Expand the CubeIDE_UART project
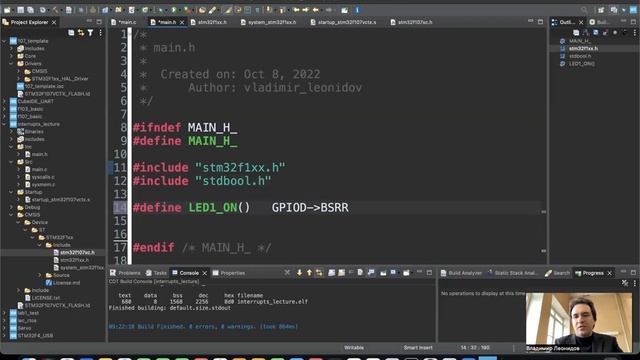The image size is (640, 360). click(x=4, y=101)
